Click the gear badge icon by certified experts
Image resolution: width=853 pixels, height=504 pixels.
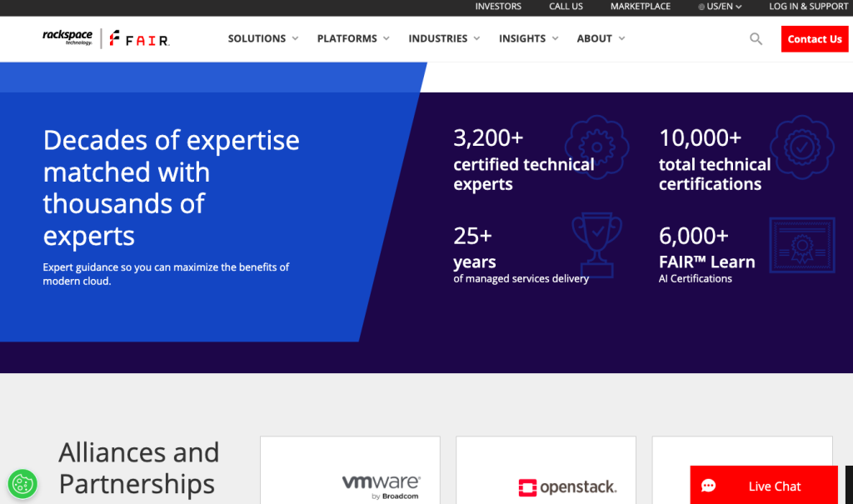coord(596,147)
